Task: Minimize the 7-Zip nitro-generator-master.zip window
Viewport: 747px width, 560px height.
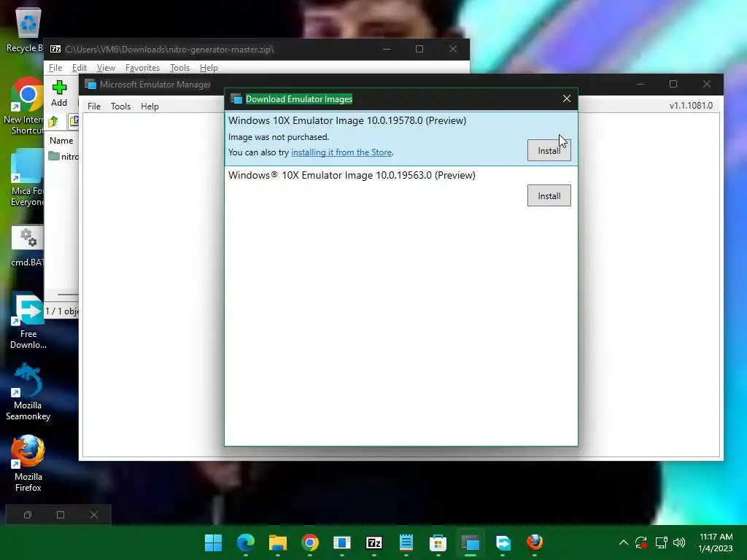Action: [387, 49]
